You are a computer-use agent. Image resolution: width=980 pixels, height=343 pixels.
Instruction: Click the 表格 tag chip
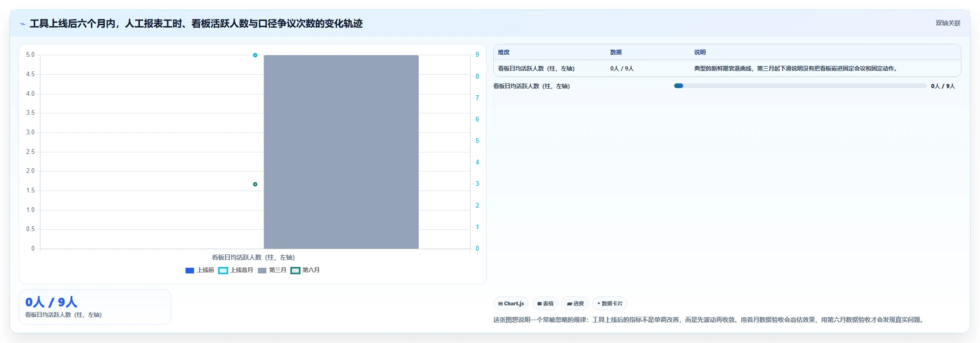click(545, 303)
